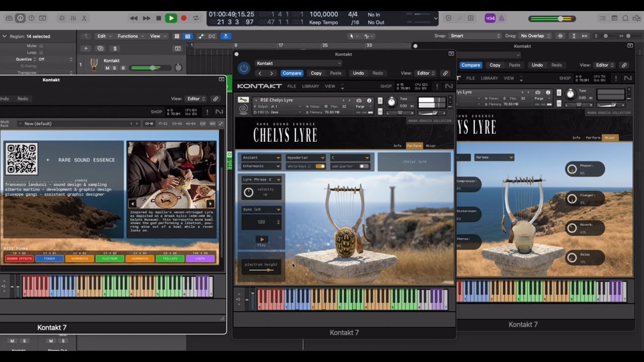Toggle power button in middle Kontakt window

coord(244,68)
